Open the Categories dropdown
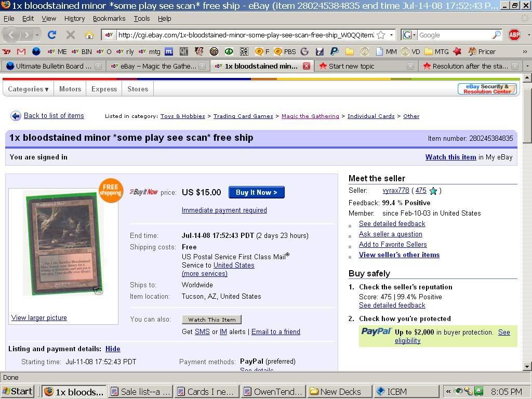Screen dimensions: 532x399 (28, 89)
